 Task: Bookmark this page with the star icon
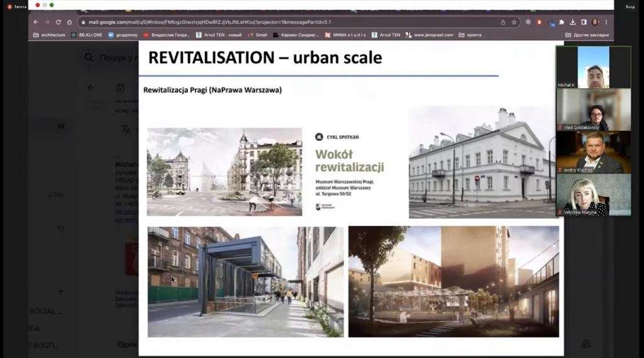tap(514, 22)
